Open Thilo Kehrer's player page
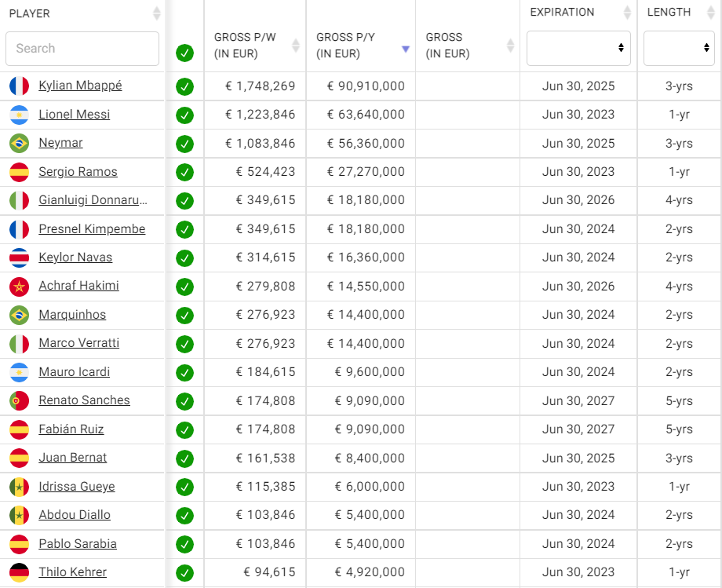The width and height of the screenshot is (722, 588). tap(73, 572)
